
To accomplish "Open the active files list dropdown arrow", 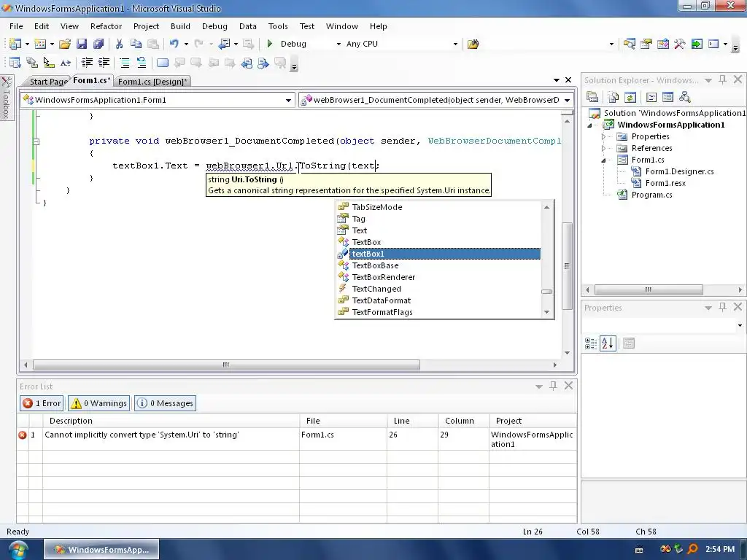I will click(556, 80).
